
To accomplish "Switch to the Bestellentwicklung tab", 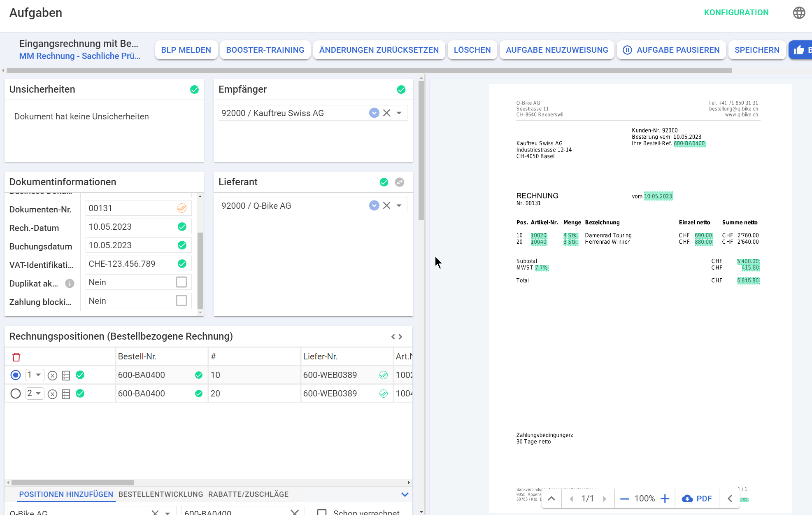I will [161, 494].
